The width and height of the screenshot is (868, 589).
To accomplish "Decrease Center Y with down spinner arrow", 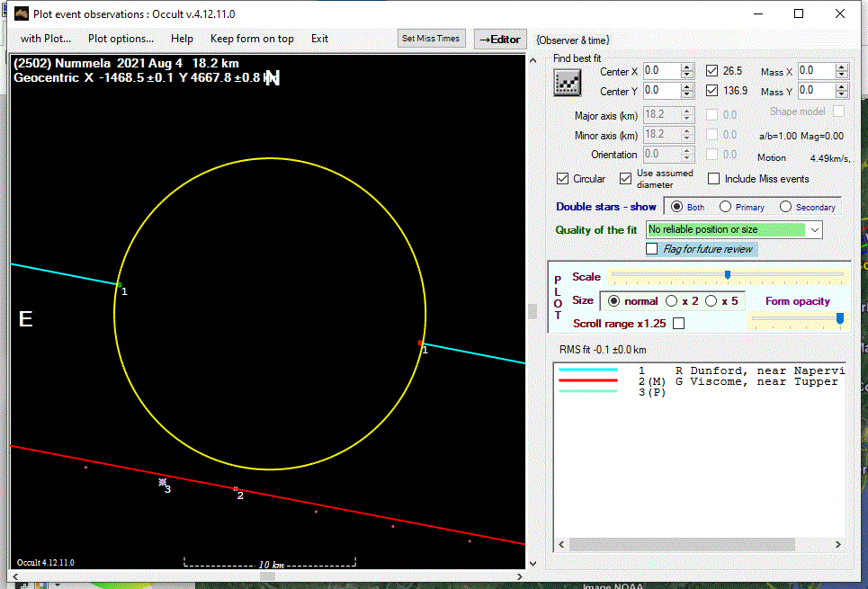I will pyautogui.click(x=687, y=94).
